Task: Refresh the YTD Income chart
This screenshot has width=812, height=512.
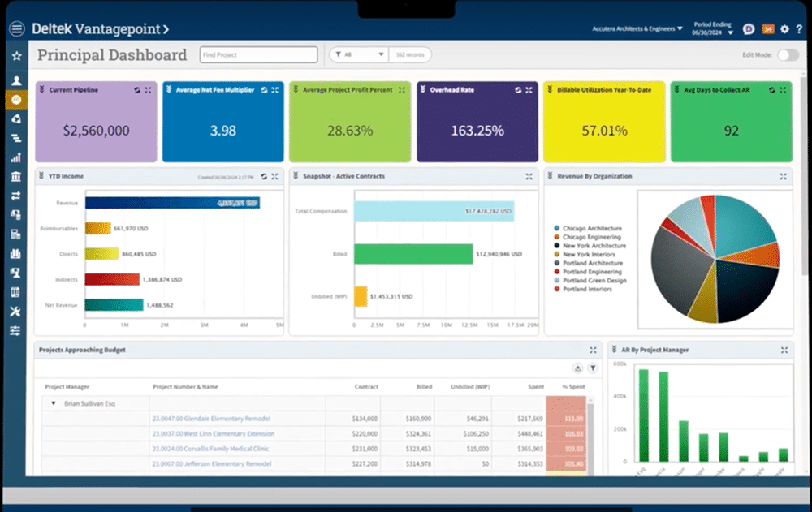Action: 264,177
